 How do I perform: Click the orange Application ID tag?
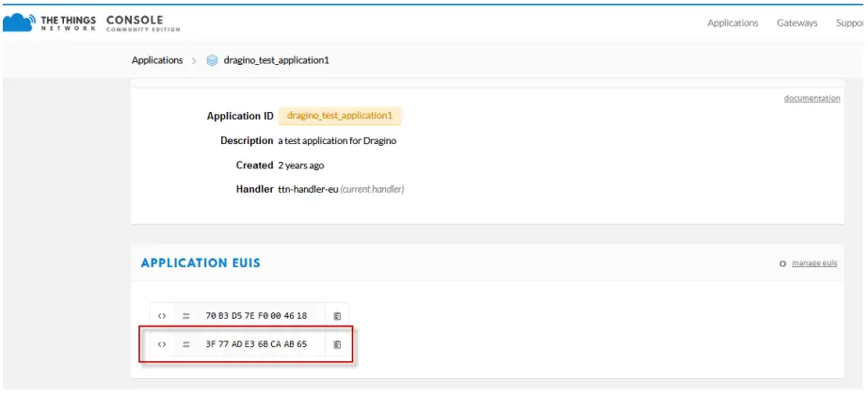click(340, 116)
